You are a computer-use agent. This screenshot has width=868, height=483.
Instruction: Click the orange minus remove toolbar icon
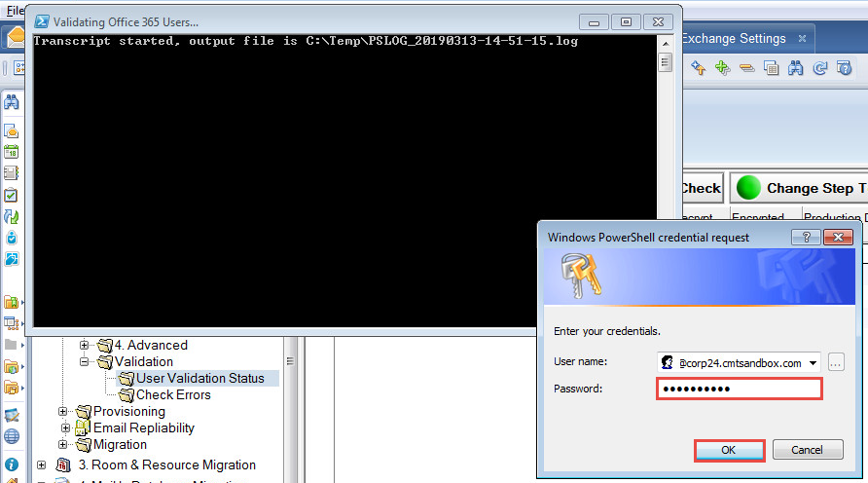click(746, 68)
